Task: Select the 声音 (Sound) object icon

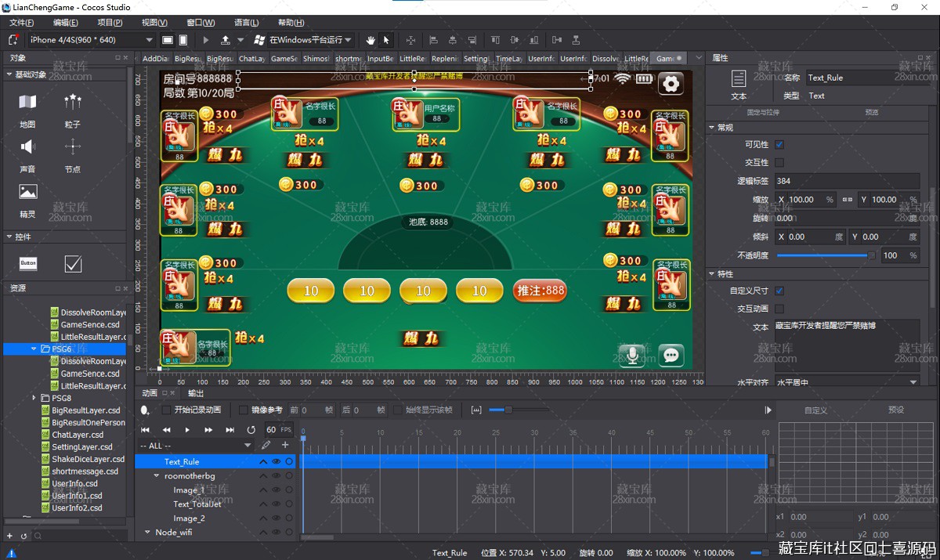Action: click(x=27, y=147)
